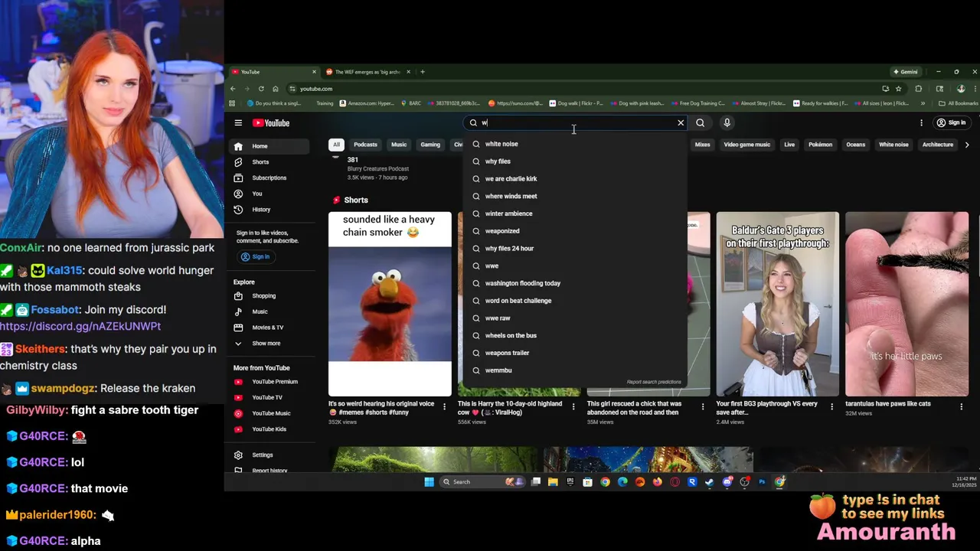Open options for the highland cow Short
This screenshot has height=551, width=980.
(573, 407)
